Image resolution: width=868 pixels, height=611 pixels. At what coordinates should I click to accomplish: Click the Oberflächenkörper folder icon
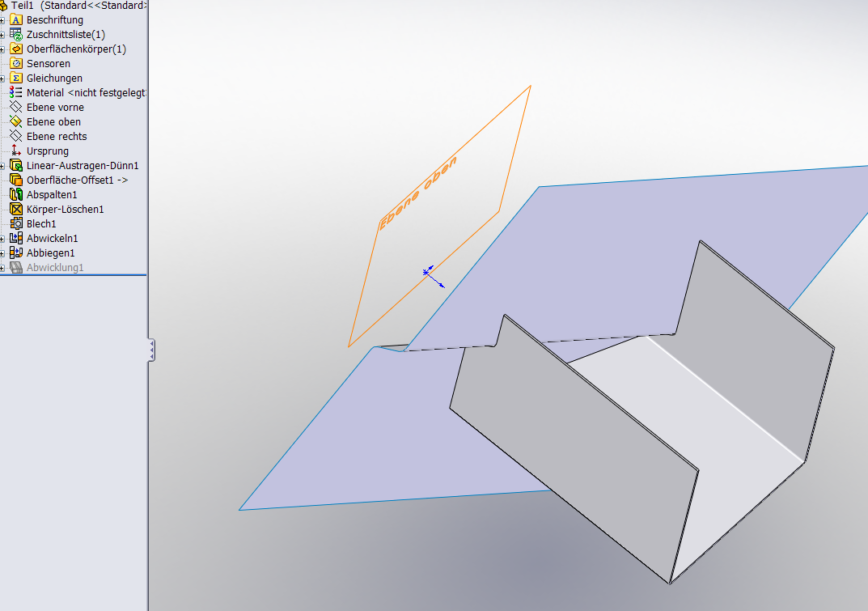pyautogui.click(x=16, y=49)
